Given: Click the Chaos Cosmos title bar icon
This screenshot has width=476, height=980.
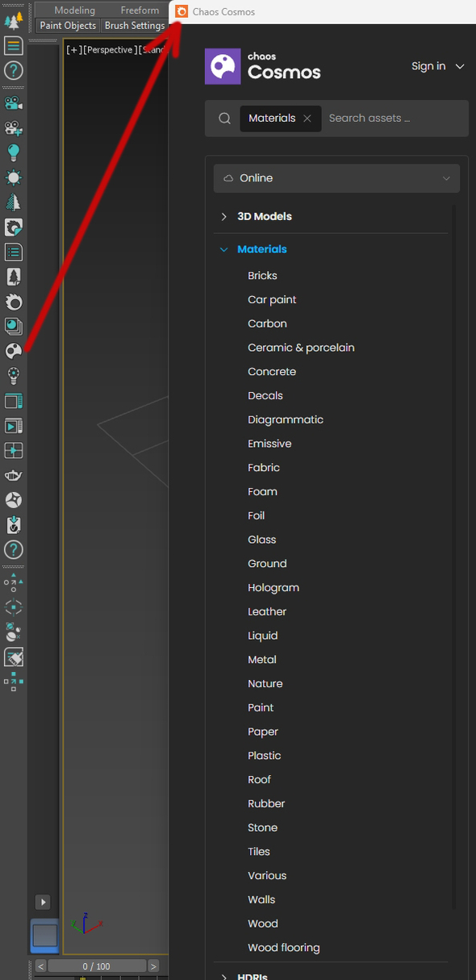Looking at the screenshot, I should pos(182,11).
